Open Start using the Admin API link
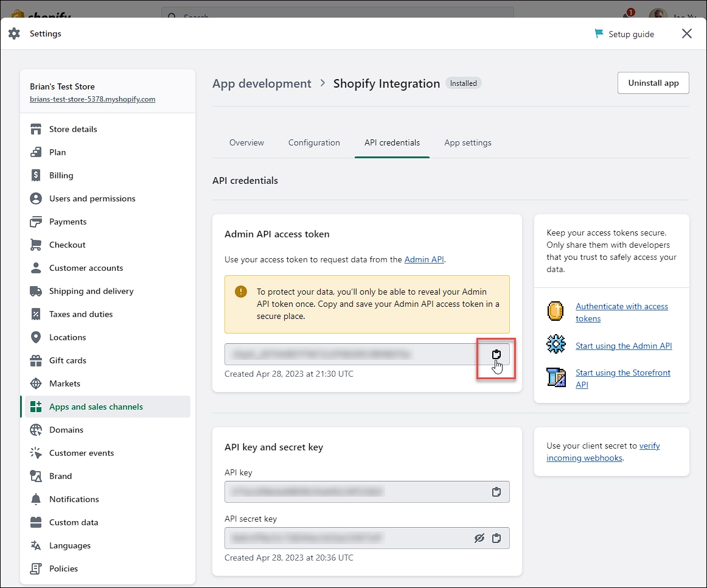 point(624,346)
